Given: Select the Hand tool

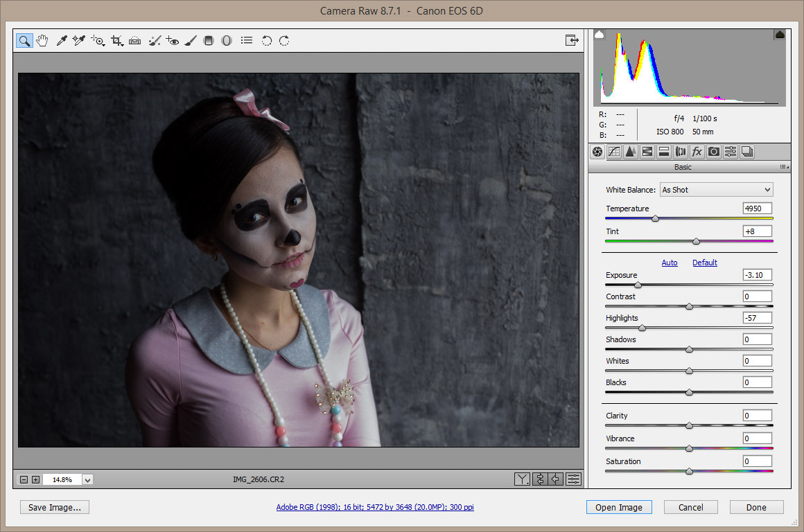Looking at the screenshot, I should [42, 41].
